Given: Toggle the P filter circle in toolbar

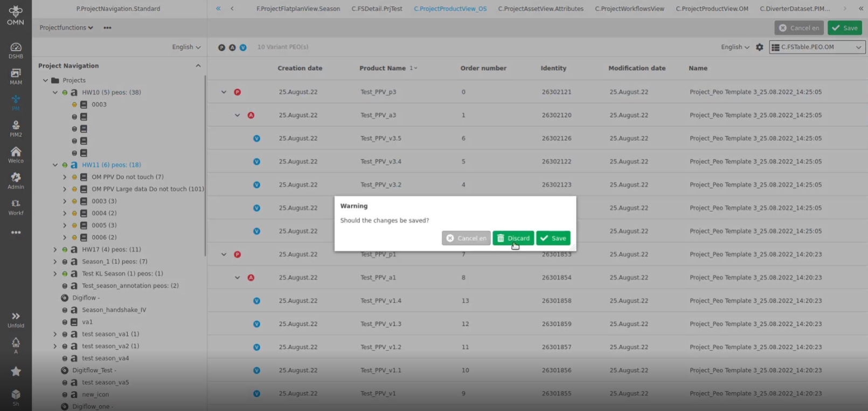Looking at the screenshot, I should pos(221,47).
